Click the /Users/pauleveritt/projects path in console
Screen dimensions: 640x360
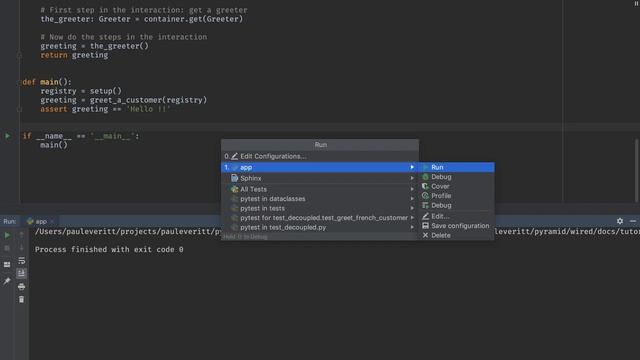click(x=128, y=231)
